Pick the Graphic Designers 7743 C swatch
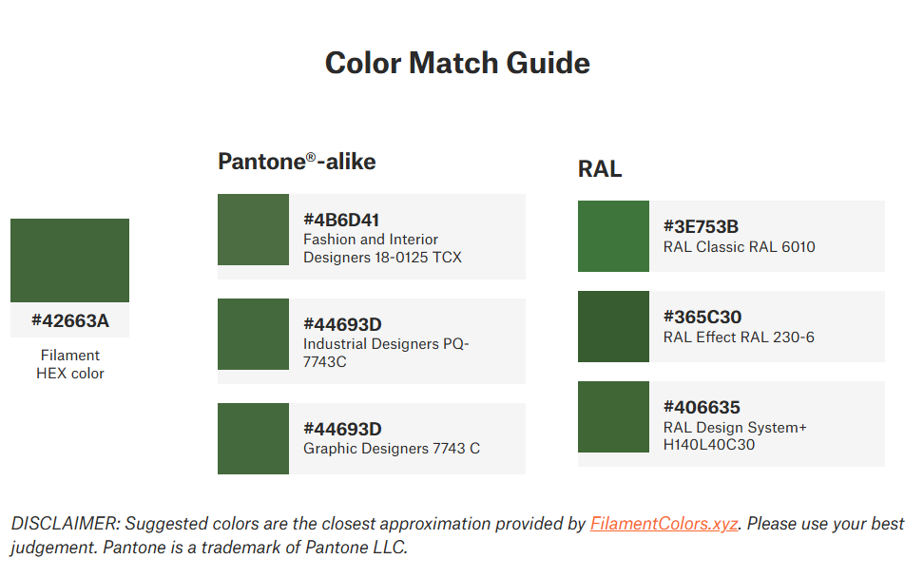 pos(253,439)
